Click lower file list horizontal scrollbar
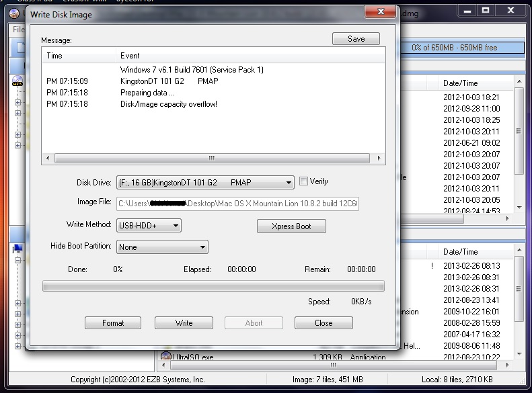Viewport: 532px width, 393px height. 334,365
